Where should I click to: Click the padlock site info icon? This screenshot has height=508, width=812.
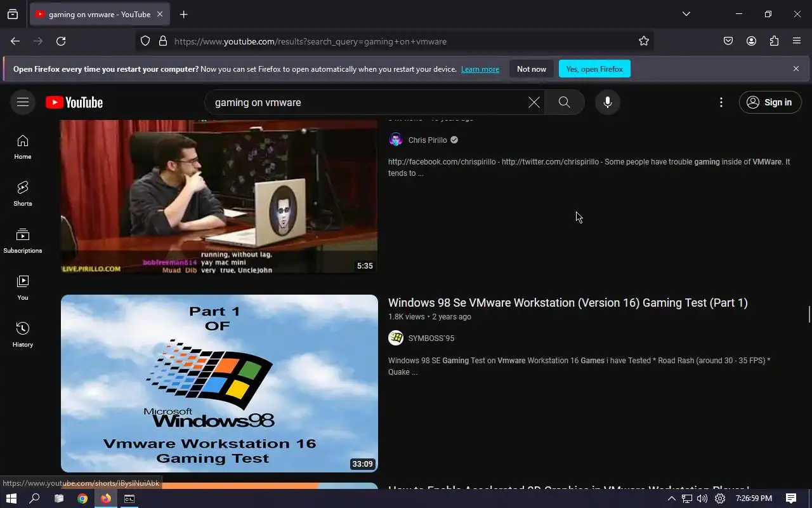click(x=163, y=41)
